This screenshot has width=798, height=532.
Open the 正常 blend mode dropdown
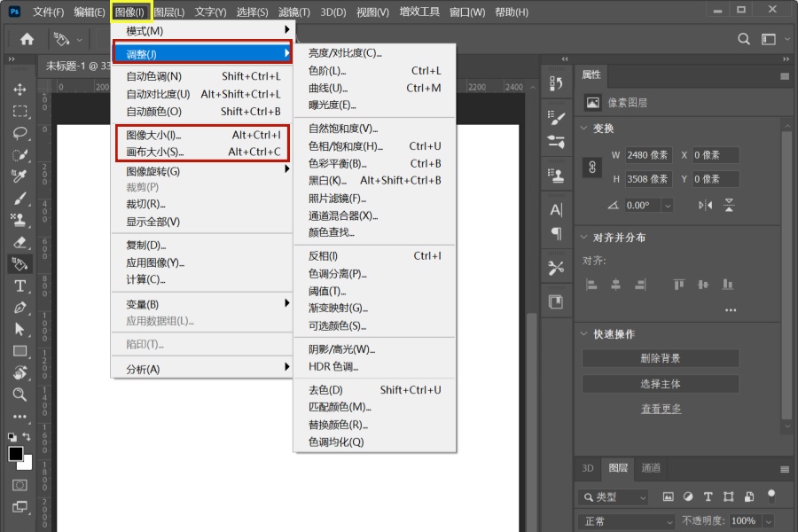coord(627,521)
